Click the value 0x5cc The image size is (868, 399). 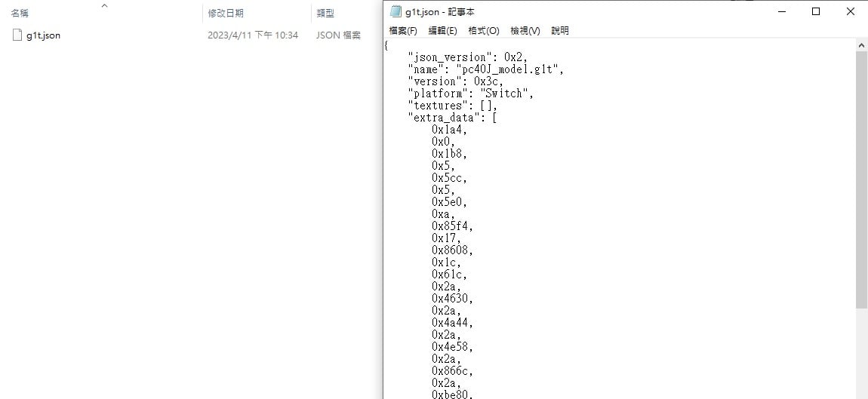click(x=450, y=178)
